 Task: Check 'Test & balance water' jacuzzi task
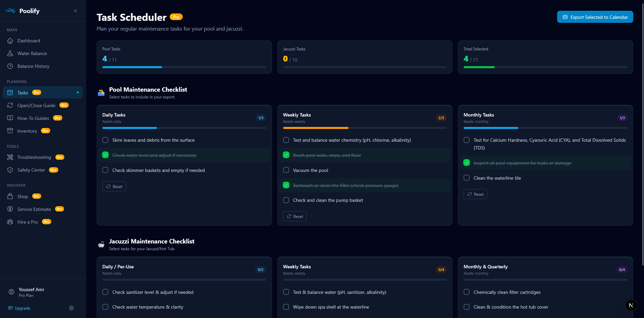[286, 292]
